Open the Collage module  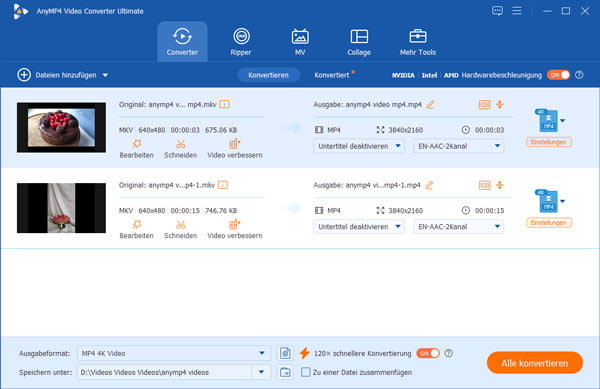point(359,42)
